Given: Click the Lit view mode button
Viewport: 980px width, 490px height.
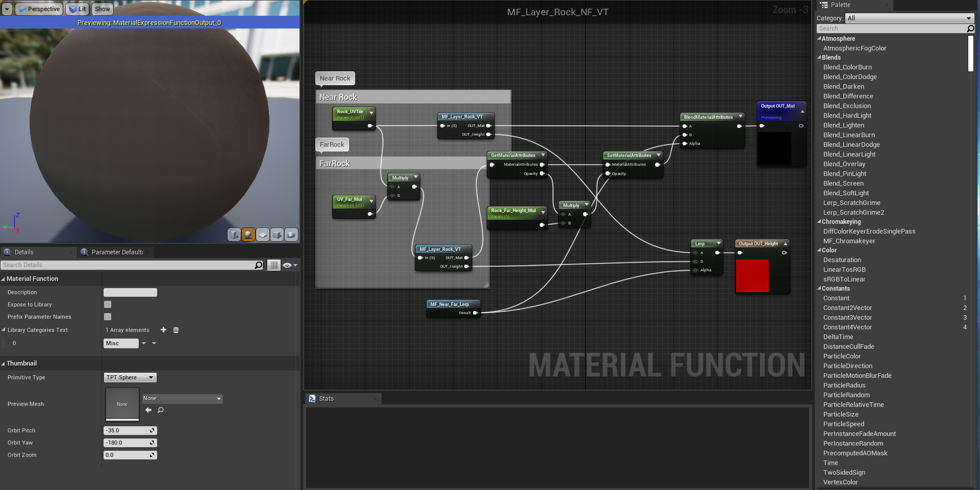Looking at the screenshot, I should [78, 9].
